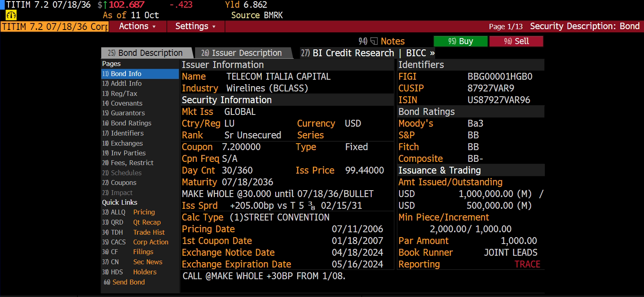Click the FIGI identifier label
Image resolution: width=644 pixels, height=297 pixels.
pos(407,76)
